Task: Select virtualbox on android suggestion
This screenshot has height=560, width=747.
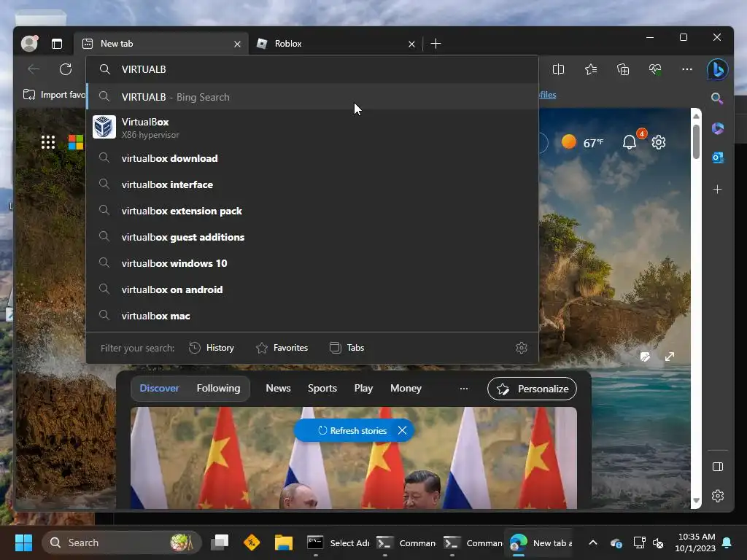Action: pos(312,289)
